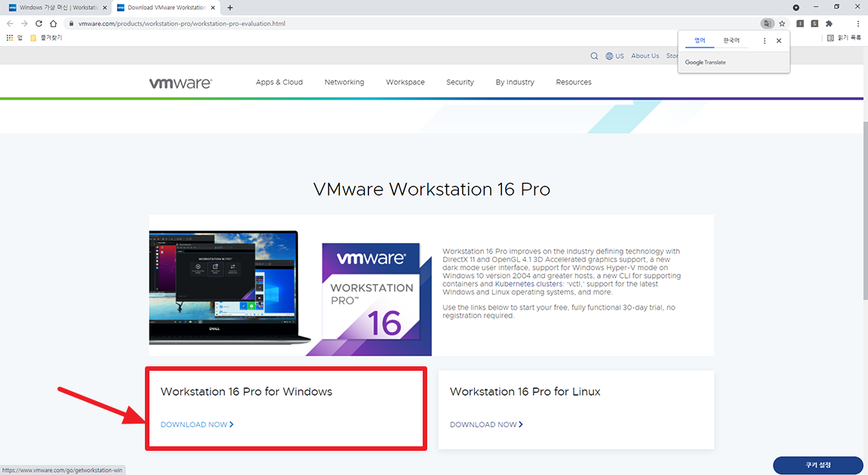
Task: Click the 쿠키 설정 button
Action: [817, 465]
